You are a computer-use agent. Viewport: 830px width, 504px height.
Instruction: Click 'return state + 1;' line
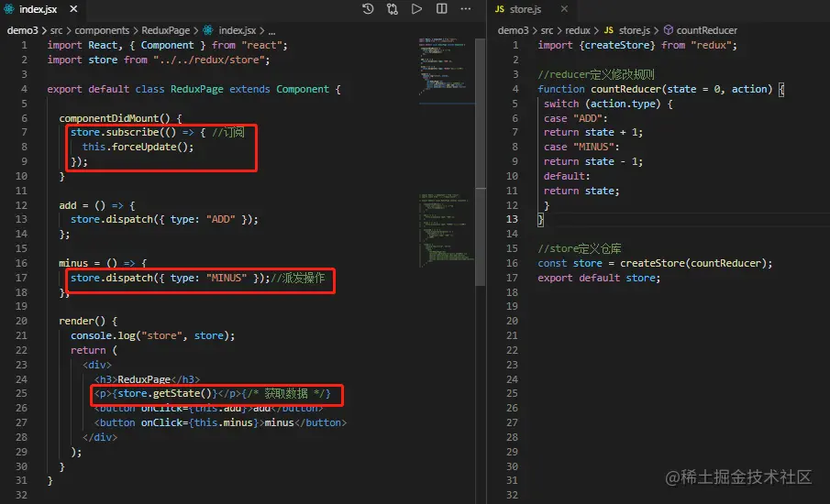[593, 132]
